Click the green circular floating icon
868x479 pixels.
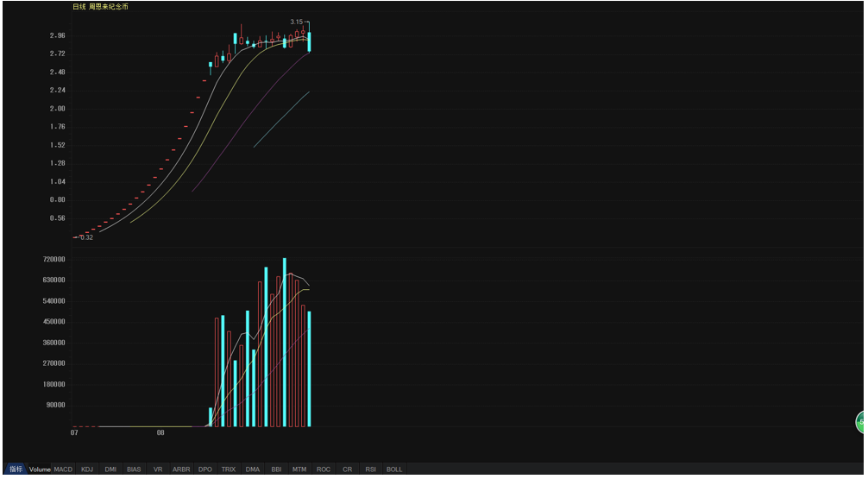point(861,423)
